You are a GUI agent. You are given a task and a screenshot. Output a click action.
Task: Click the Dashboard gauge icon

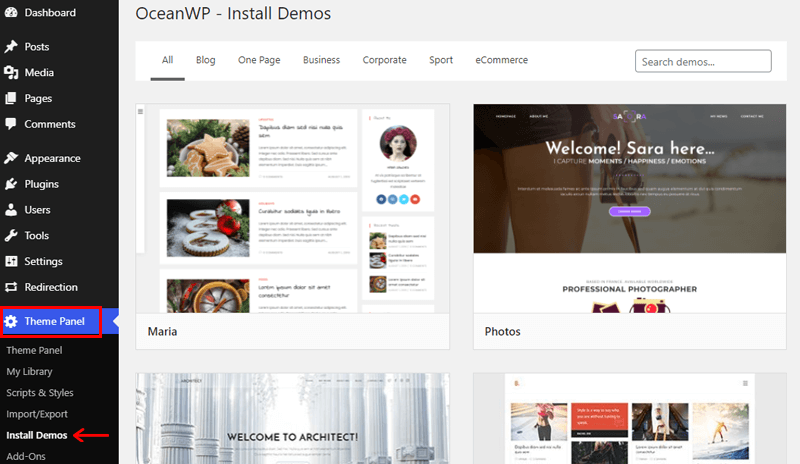click(11, 12)
